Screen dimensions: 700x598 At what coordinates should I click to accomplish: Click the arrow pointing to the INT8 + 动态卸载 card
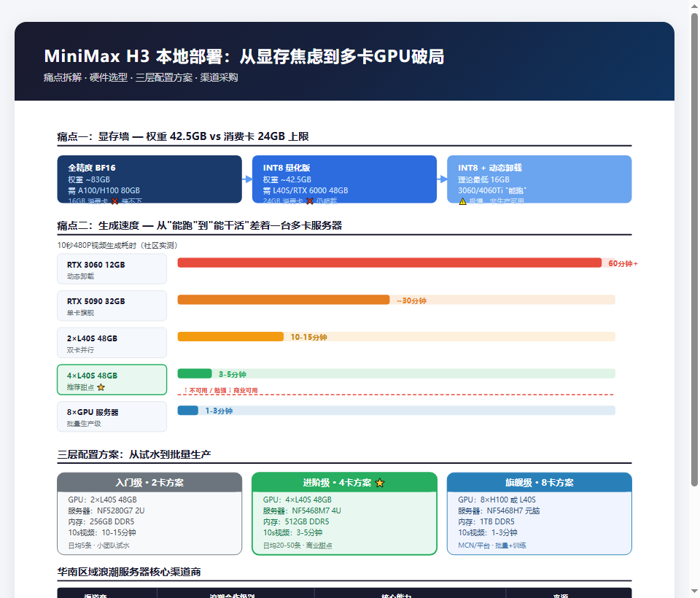coord(442,179)
